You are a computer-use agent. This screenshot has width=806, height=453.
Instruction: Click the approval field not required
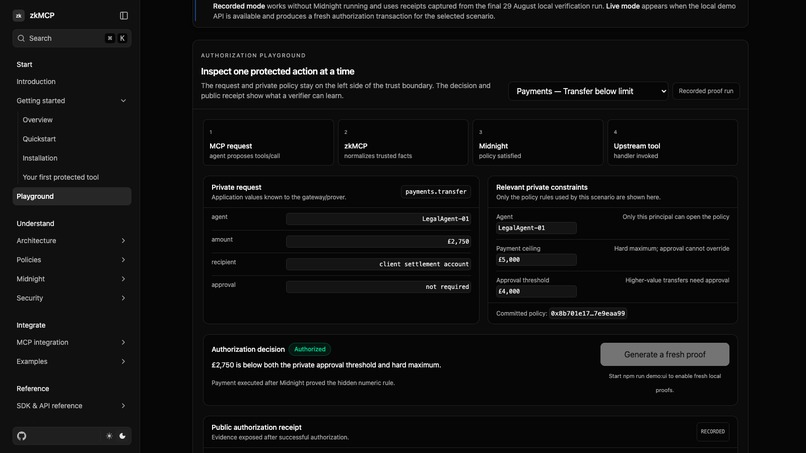pyautogui.click(x=378, y=287)
